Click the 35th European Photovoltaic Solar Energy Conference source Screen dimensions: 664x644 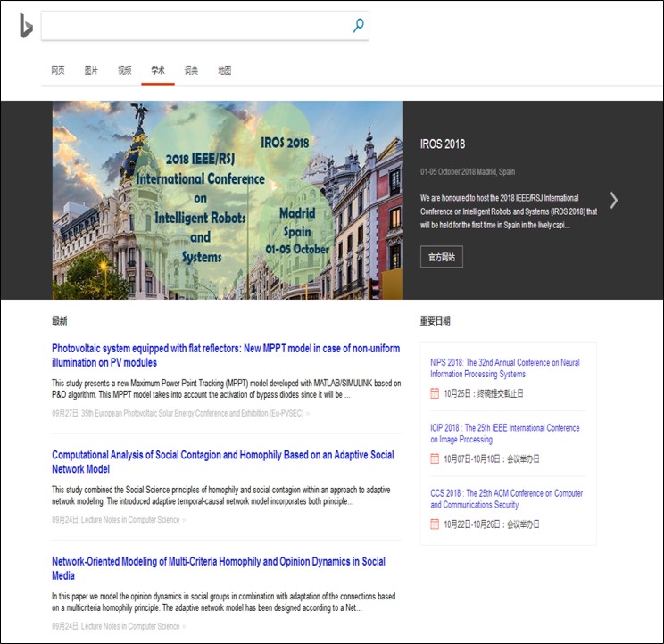[192, 413]
